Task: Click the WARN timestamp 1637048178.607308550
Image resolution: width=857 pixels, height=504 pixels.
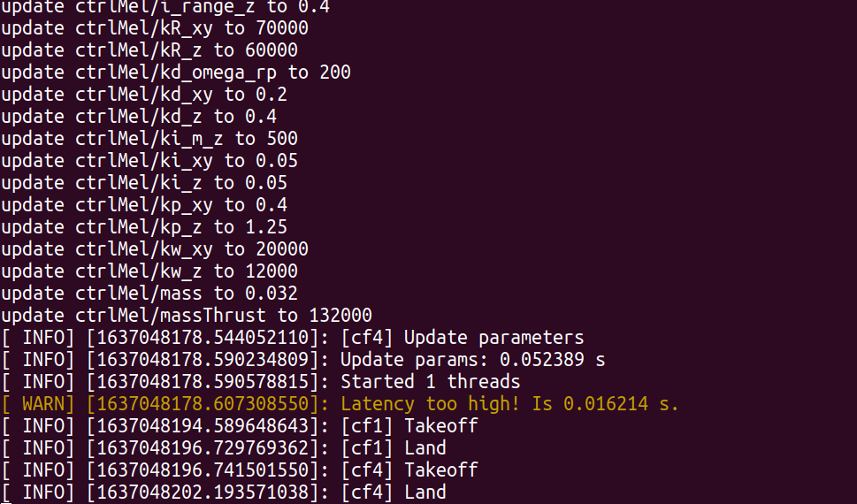Action: pyautogui.click(x=203, y=404)
